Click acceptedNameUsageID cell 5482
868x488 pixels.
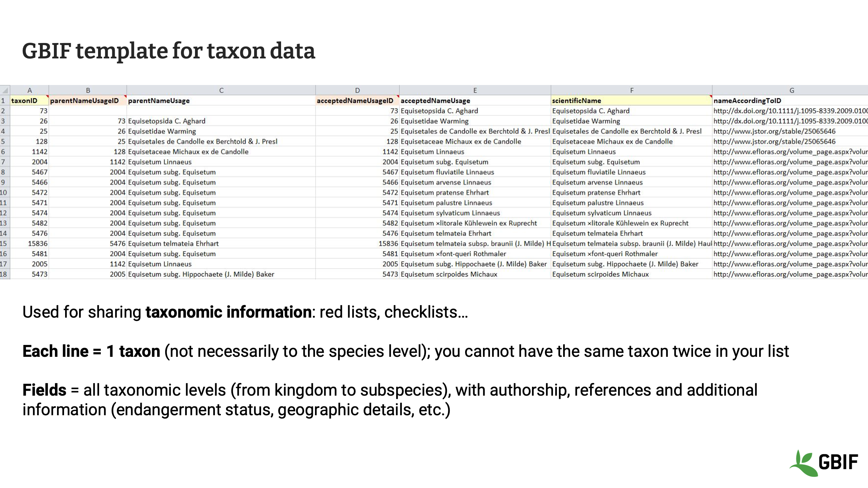coord(357,223)
